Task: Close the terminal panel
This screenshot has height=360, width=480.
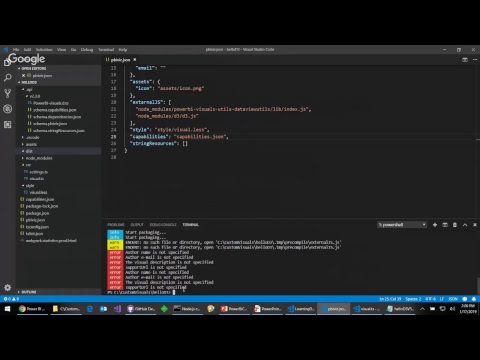Action: (x=475, y=225)
